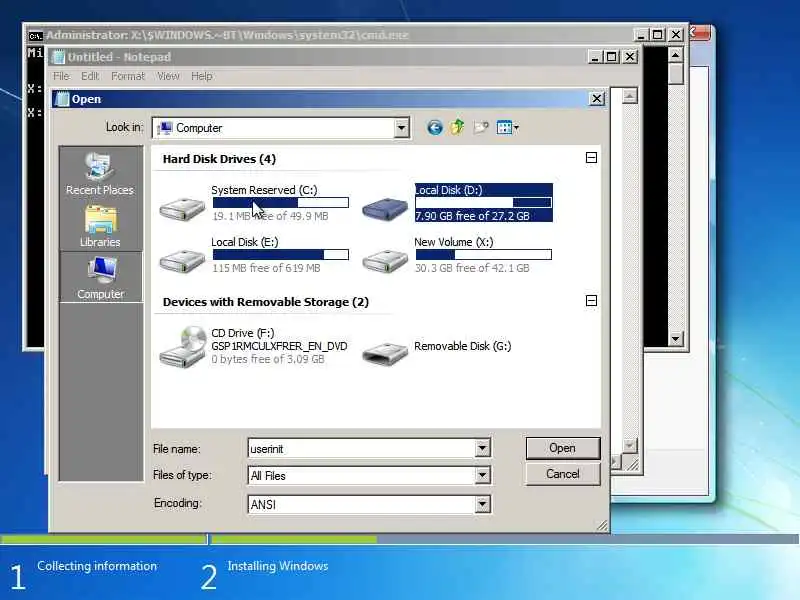Open the Notepad Help menu
Screen dimensions: 800x600
point(202,76)
